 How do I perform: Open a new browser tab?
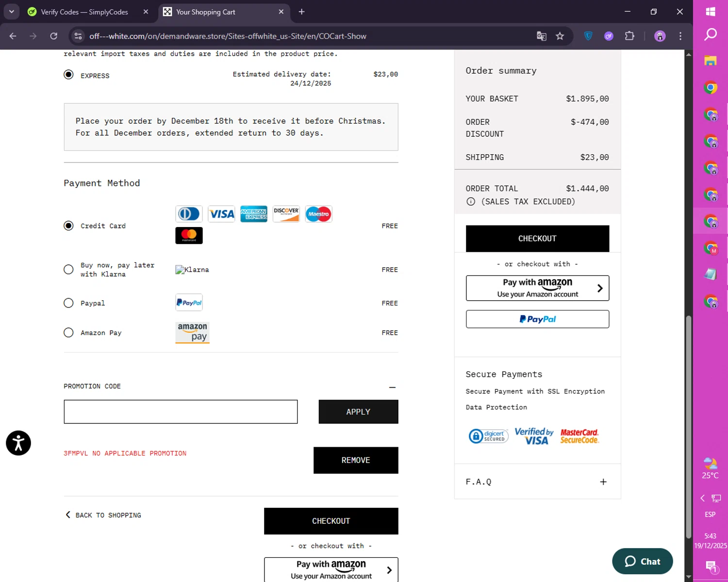click(x=301, y=12)
